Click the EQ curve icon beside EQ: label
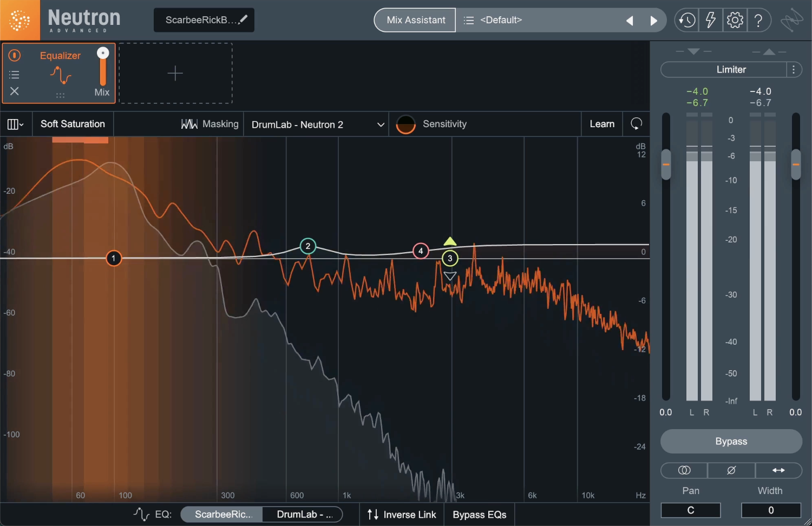 click(x=141, y=514)
